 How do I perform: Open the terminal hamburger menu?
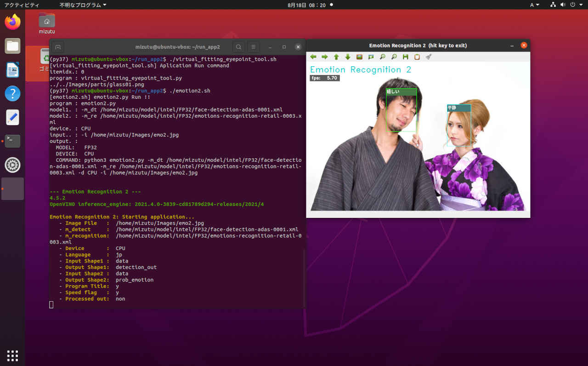pos(253,47)
